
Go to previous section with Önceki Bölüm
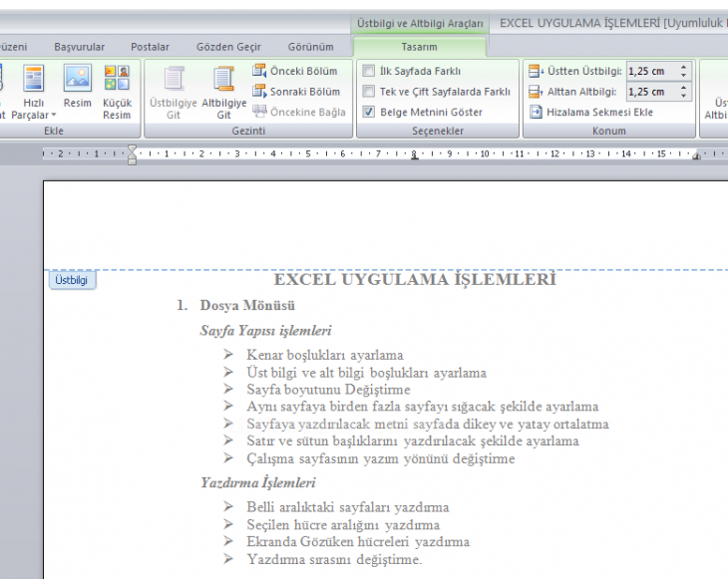click(295, 71)
